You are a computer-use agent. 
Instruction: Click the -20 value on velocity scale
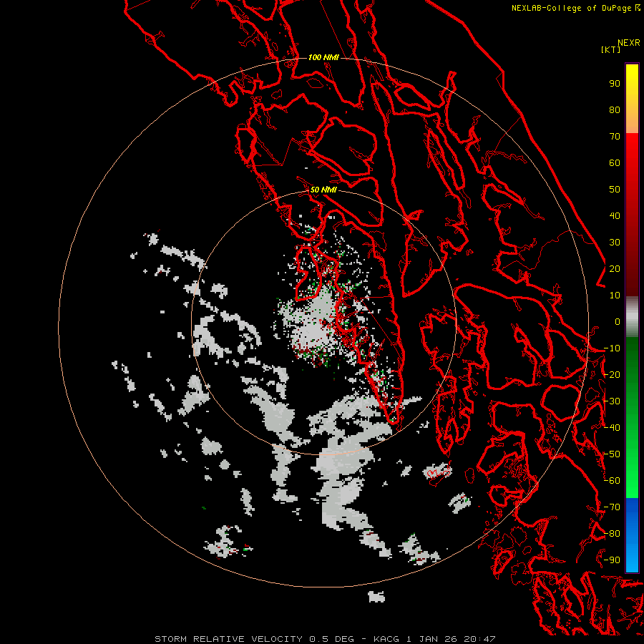612,375
